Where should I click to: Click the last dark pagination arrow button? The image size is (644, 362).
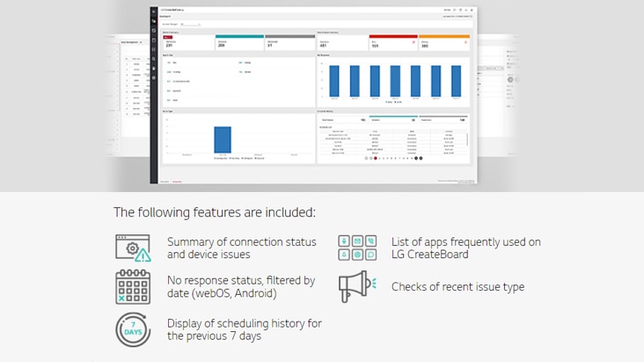click(421, 159)
